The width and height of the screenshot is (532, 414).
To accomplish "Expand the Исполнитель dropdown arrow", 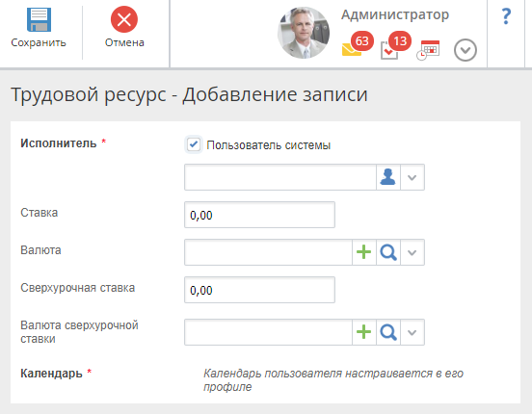I will pos(412,177).
